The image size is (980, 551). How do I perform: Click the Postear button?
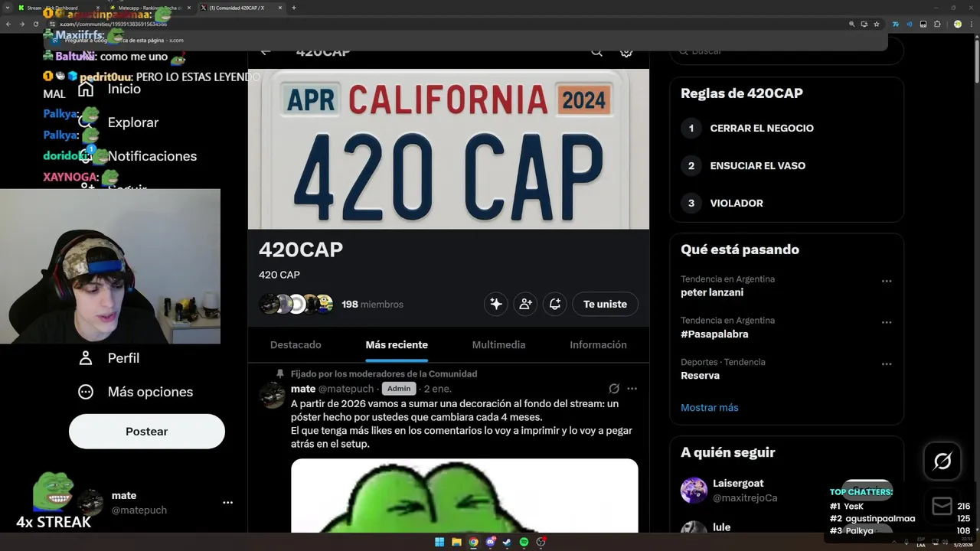147,432
